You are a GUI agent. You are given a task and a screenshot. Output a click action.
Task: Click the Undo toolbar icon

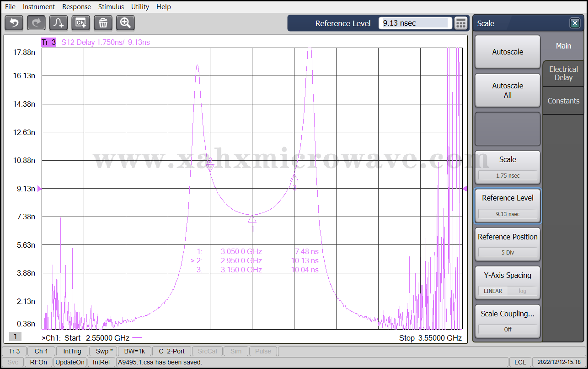pos(14,22)
